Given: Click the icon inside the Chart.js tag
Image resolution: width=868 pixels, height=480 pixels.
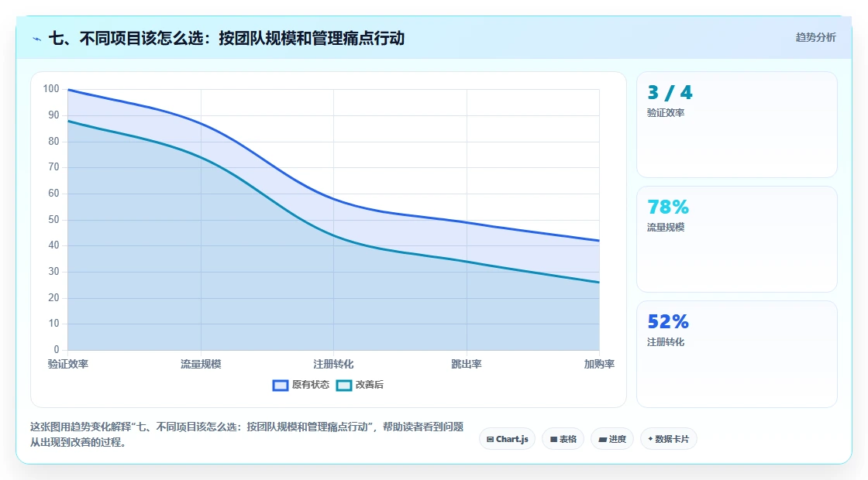Looking at the screenshot, I should pos(490,440).
